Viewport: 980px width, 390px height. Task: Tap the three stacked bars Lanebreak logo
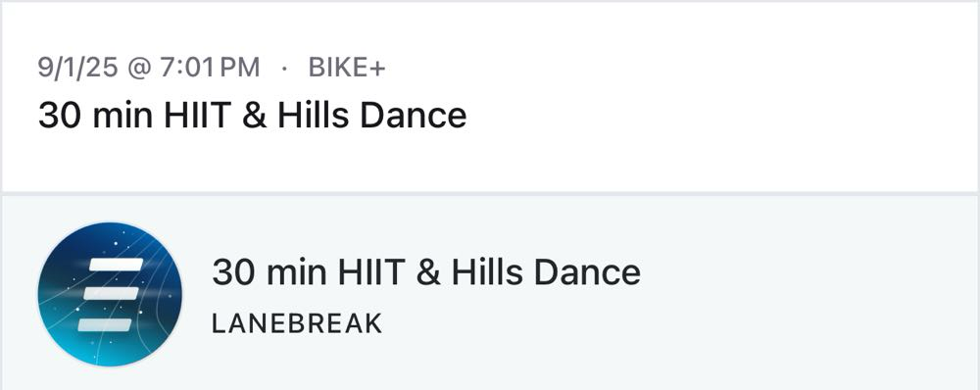coord(108,294)
